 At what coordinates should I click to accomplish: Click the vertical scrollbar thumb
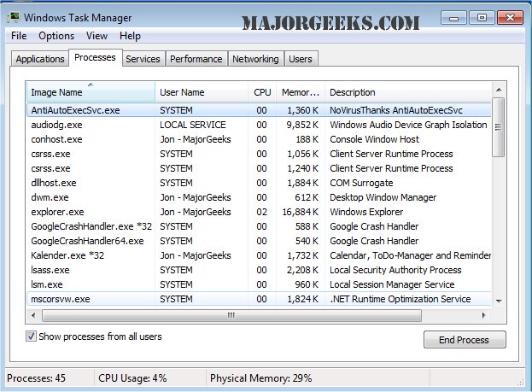pyautogui.click(x=499, y=127)
